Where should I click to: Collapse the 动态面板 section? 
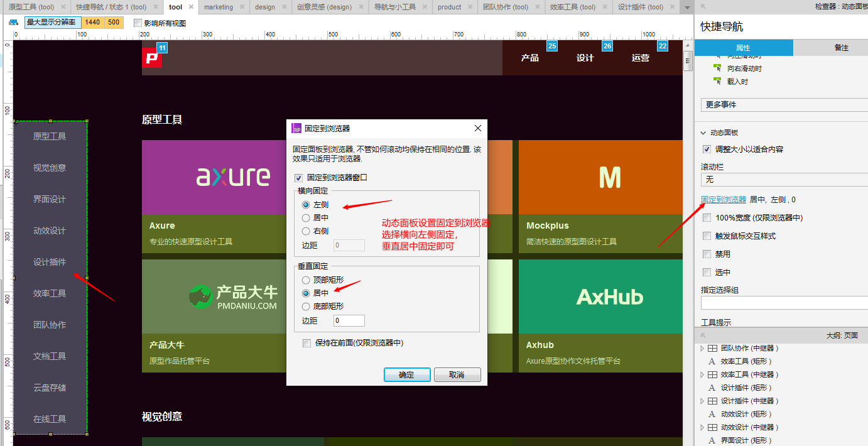point(703,133)
